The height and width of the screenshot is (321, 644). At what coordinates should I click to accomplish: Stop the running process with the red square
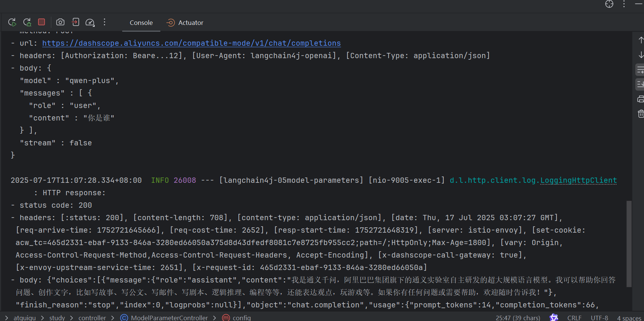tap(41, 22)
